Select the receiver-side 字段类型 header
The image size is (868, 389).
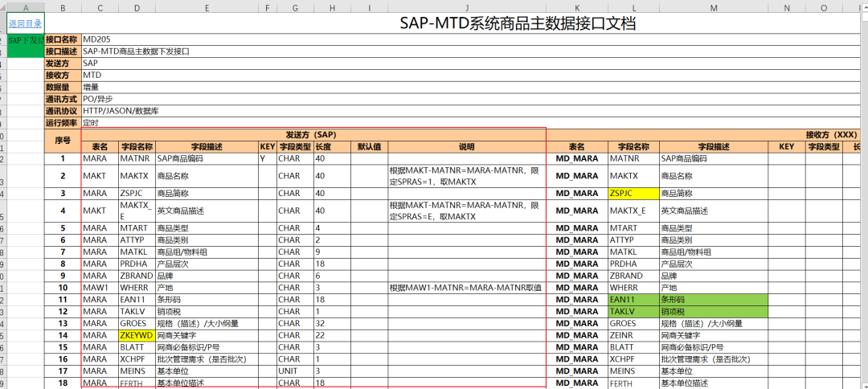824,146
